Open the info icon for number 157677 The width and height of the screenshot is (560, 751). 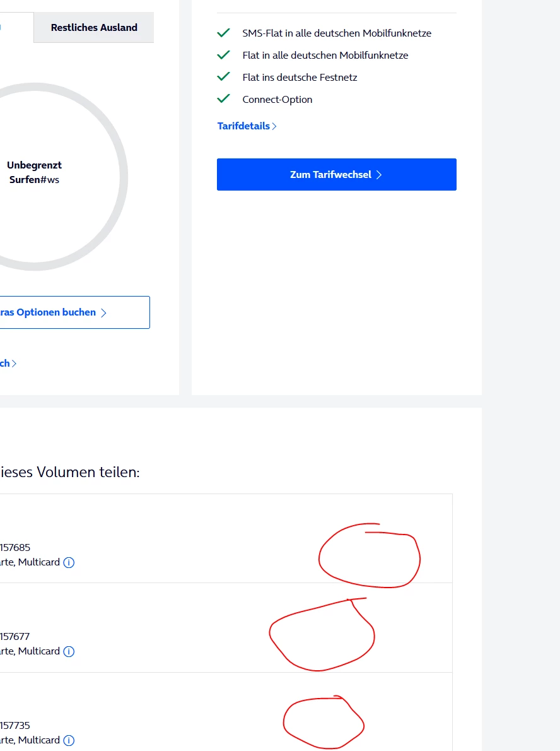(69, 651)
